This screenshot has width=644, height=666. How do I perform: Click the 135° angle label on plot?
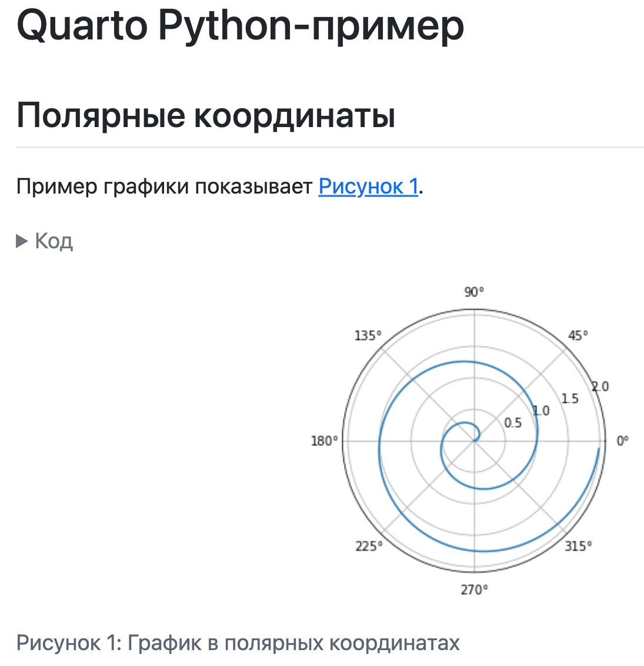click(x=368, y=335)
